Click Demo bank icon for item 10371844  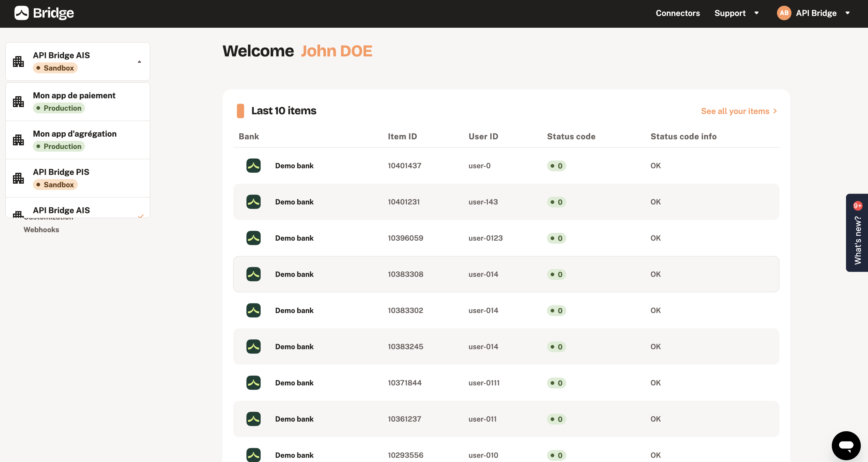(253, 383)
